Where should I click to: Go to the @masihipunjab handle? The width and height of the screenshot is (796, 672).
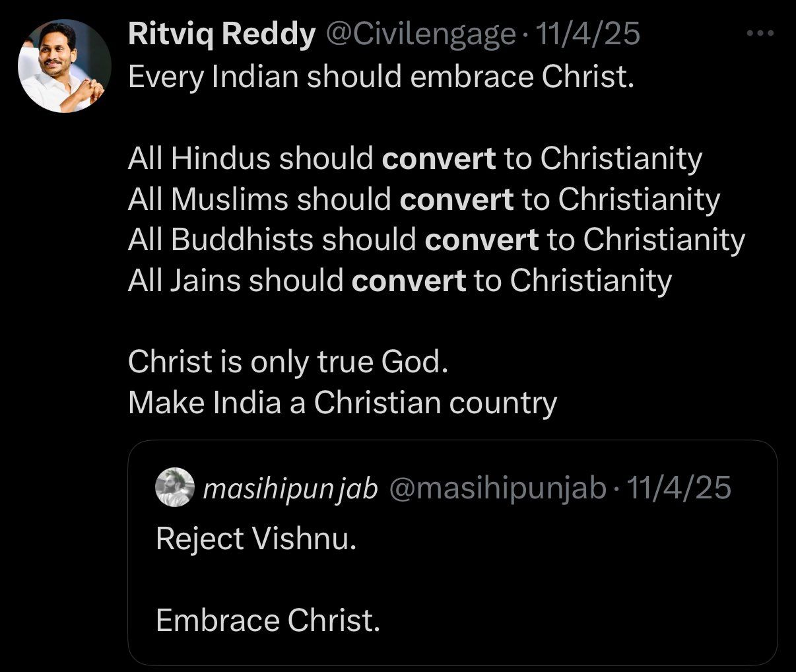pyautogui.click(x=498, y=488)
